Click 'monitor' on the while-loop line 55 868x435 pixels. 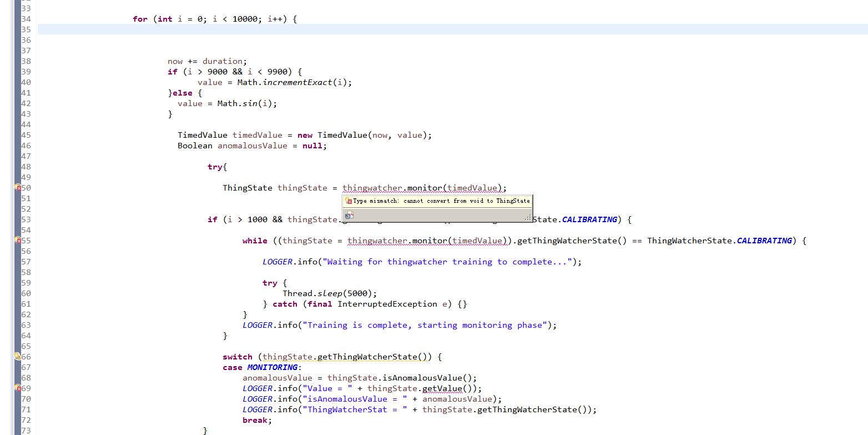pyautogui.click(x=427, y=241)
